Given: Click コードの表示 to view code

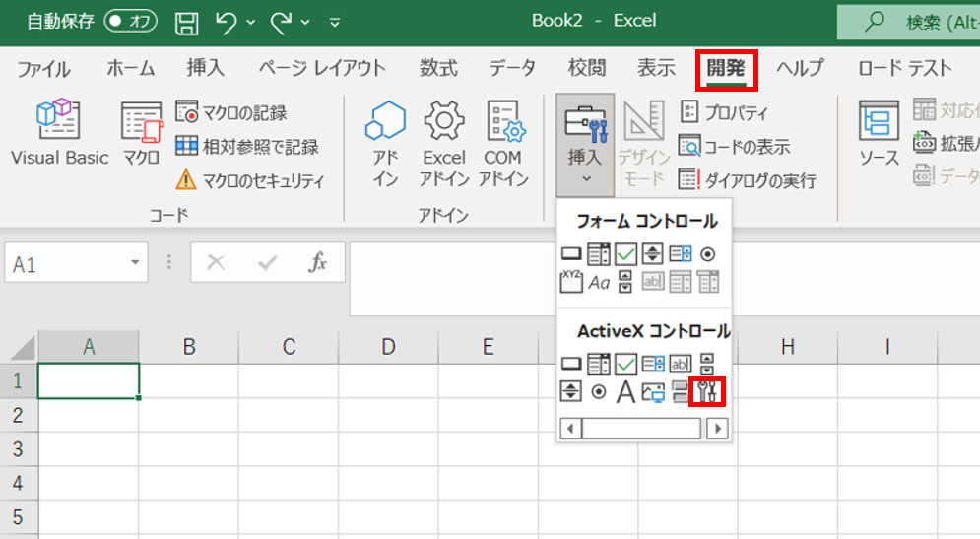Looking at the screenshot, I should pos(735,147).
